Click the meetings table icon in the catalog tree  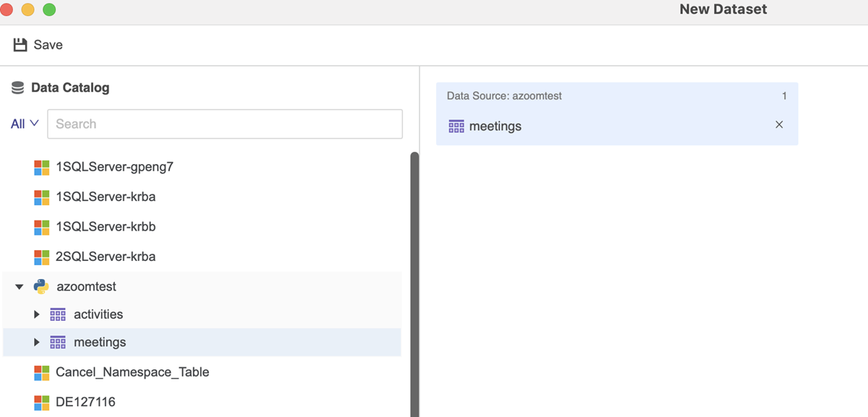[x=58, y=342]
